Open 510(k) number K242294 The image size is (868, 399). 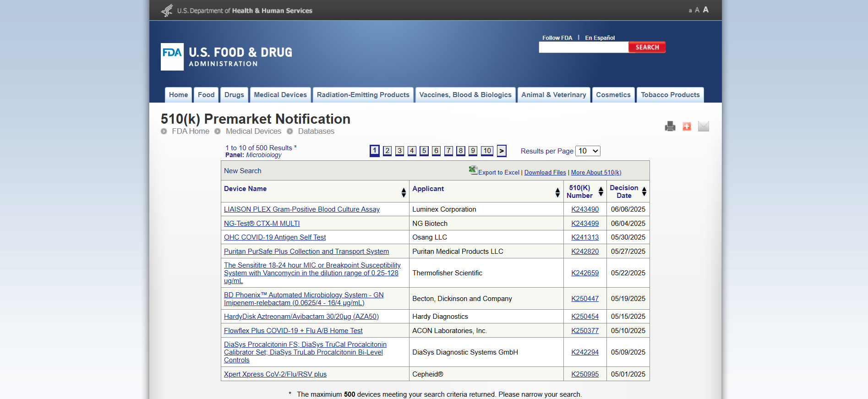coord(585,352)
